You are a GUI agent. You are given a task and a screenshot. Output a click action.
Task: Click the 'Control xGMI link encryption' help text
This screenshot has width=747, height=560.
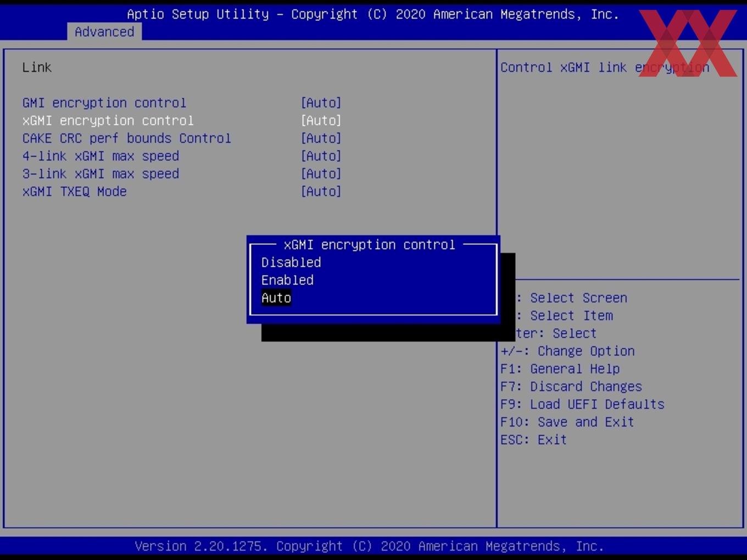pyautogui.click(x=605, y=68)
